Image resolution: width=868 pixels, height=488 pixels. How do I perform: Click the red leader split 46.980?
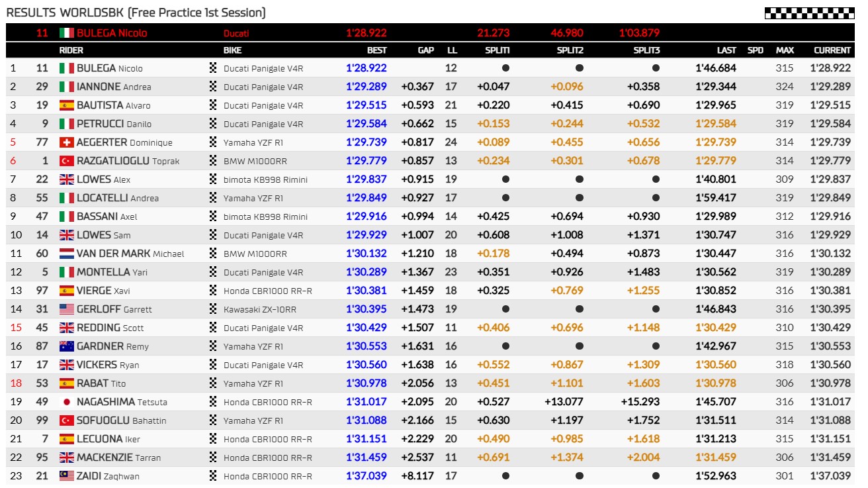[566, 33]
